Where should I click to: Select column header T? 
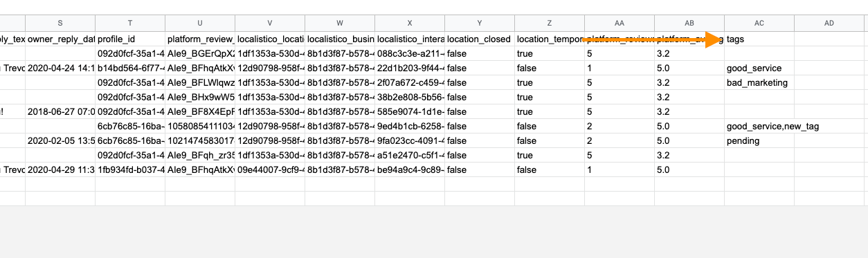130,24
